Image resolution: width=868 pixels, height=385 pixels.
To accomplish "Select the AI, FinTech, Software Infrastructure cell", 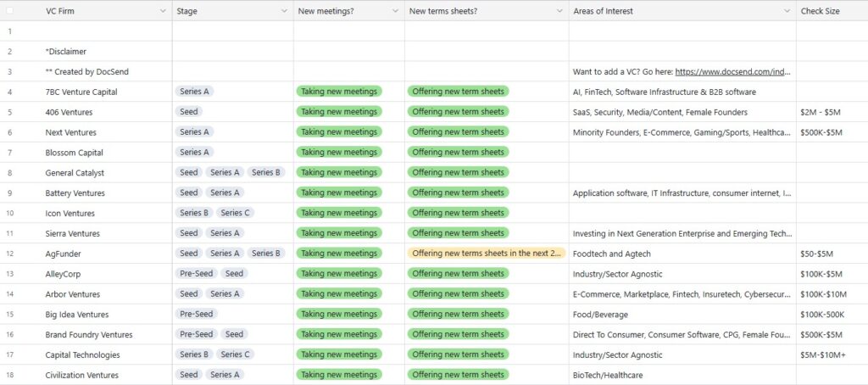I will 682,92.
